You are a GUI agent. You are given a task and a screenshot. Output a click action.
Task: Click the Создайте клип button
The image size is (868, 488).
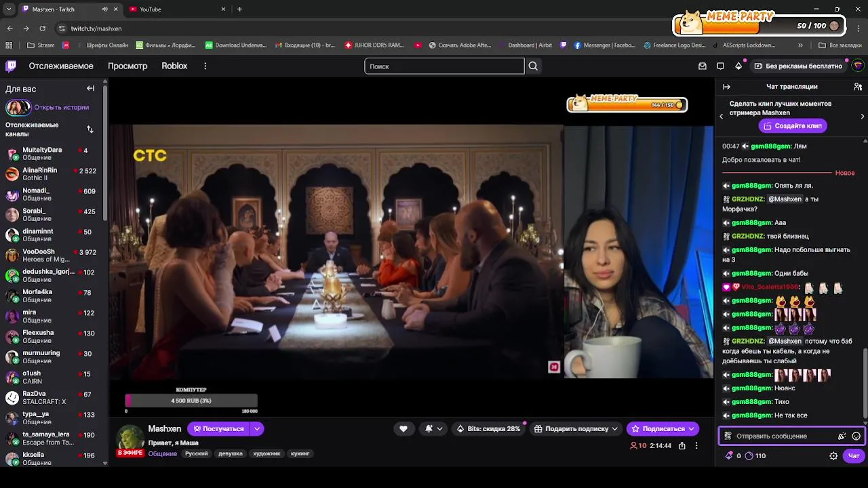click(x=792, y=125)
